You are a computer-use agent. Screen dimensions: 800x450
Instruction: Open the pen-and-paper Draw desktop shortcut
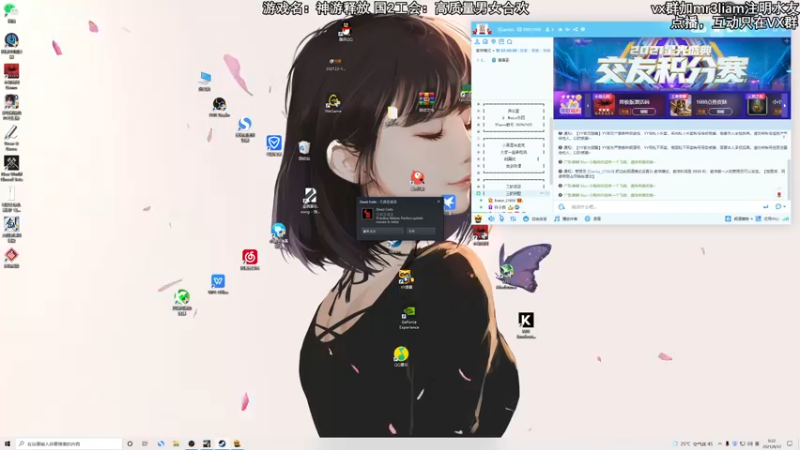11,138
